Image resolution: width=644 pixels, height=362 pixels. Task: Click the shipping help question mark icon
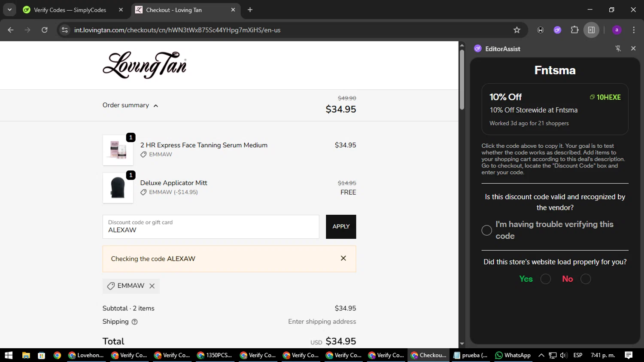coord(134,322)
